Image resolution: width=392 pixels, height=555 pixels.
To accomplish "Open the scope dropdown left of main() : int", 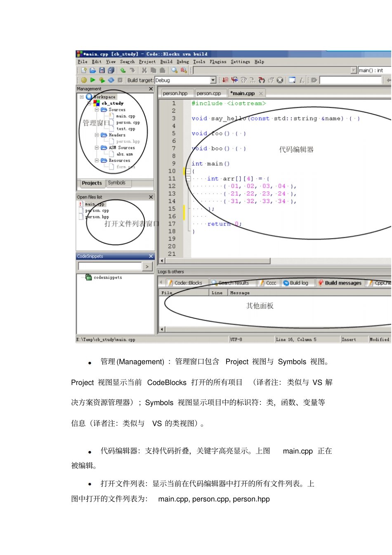I will click(x=354, y=71).
